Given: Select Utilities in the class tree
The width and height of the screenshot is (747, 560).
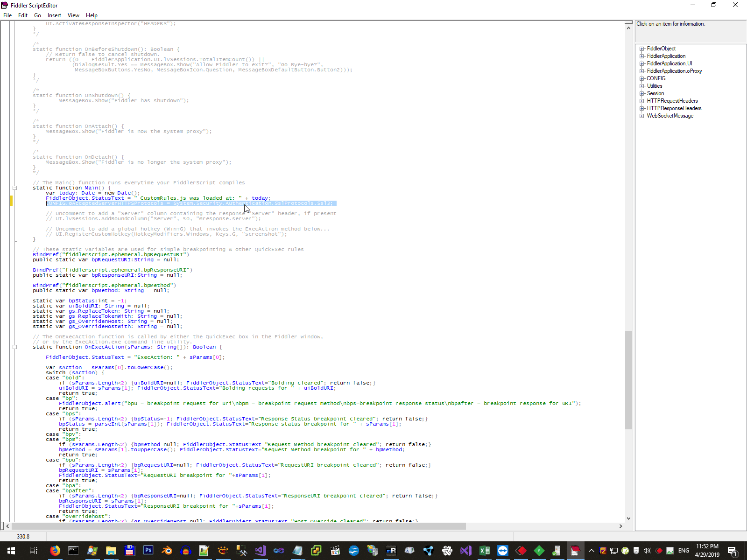Looking at the screenshot, I should 655,86.
